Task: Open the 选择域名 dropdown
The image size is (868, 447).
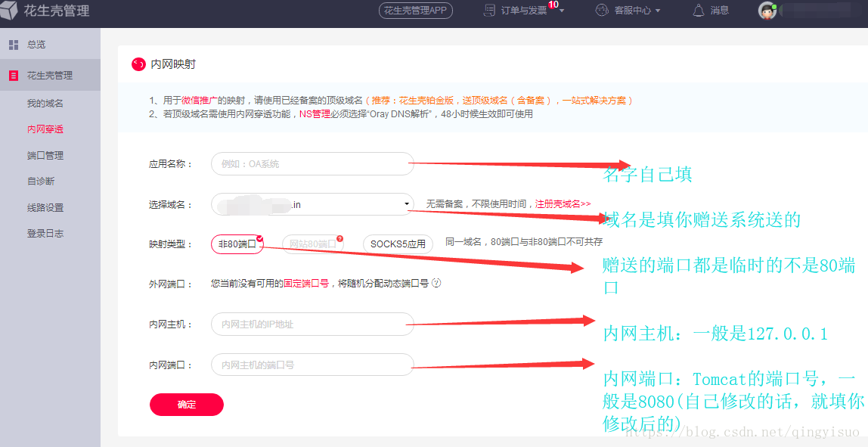Action: point(312,204)
